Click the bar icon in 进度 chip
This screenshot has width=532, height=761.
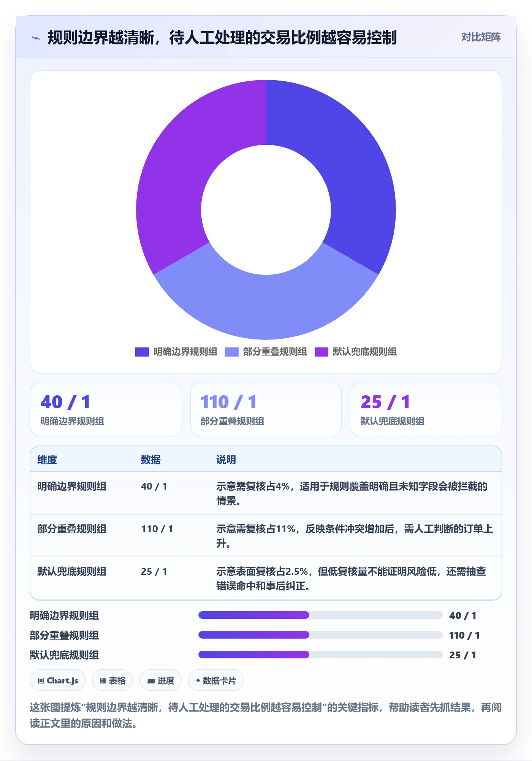coord(151,681)
